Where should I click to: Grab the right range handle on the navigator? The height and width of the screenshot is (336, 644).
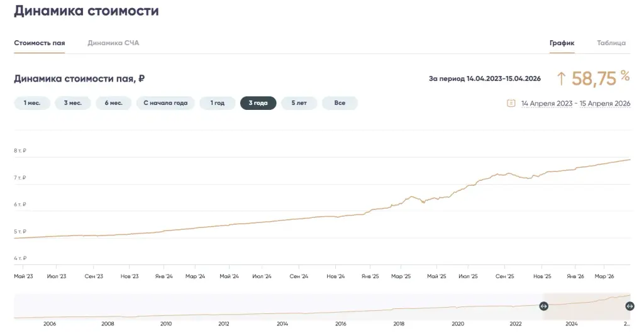pyautogui.click(x=630, y=306)
